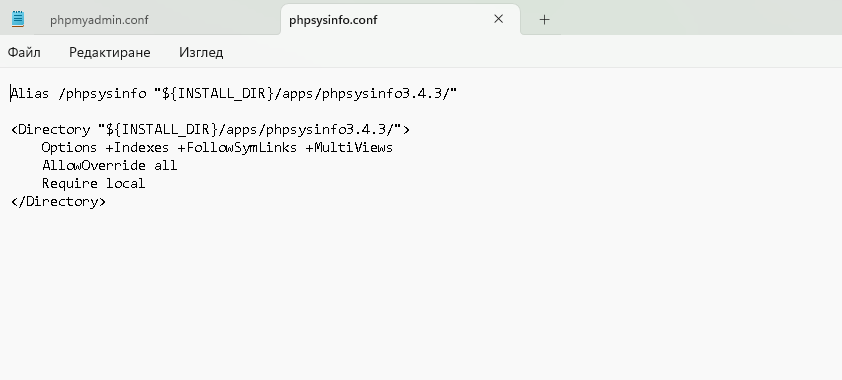
Task: Click the opening <Directory> tag line
Action: tap(210, 130)
